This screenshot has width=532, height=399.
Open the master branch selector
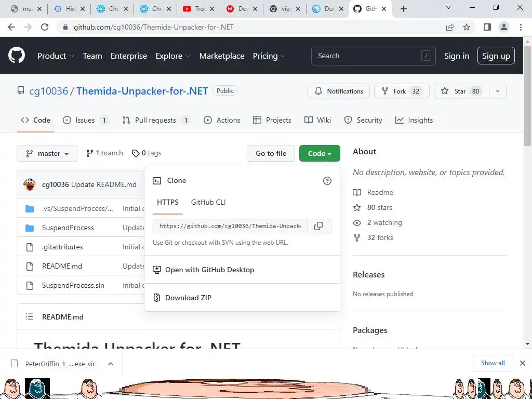47,153
